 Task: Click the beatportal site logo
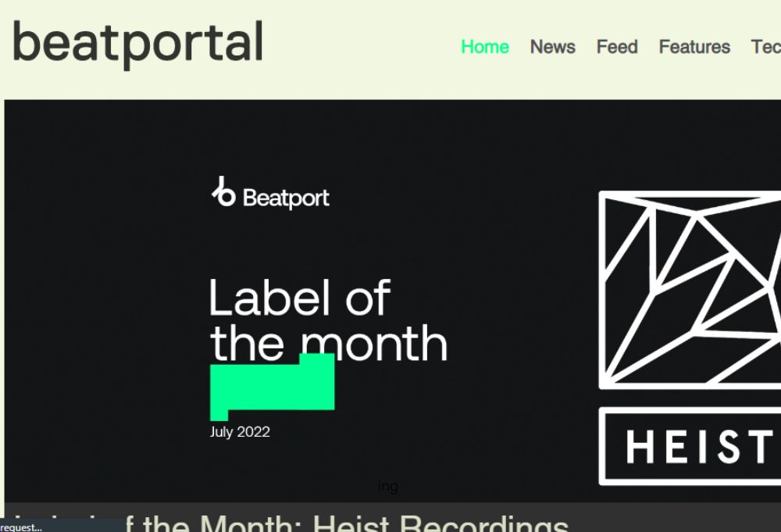click(137, 44)
